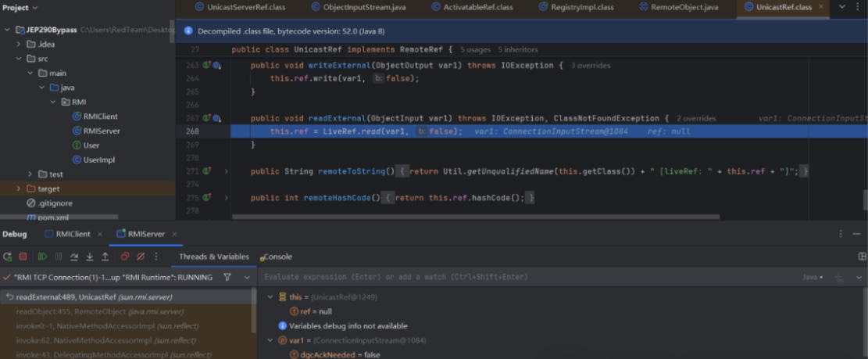Click the '2 overrides' hint

coord(696,119)
